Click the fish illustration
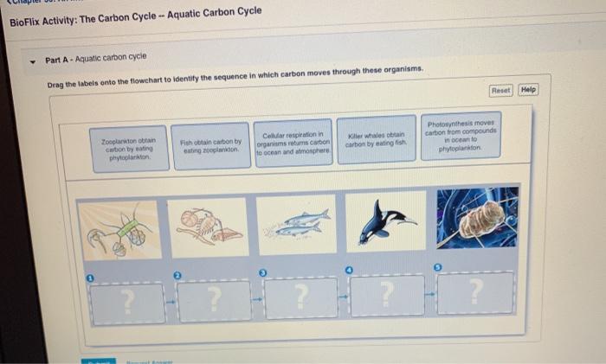 (297, 225)
